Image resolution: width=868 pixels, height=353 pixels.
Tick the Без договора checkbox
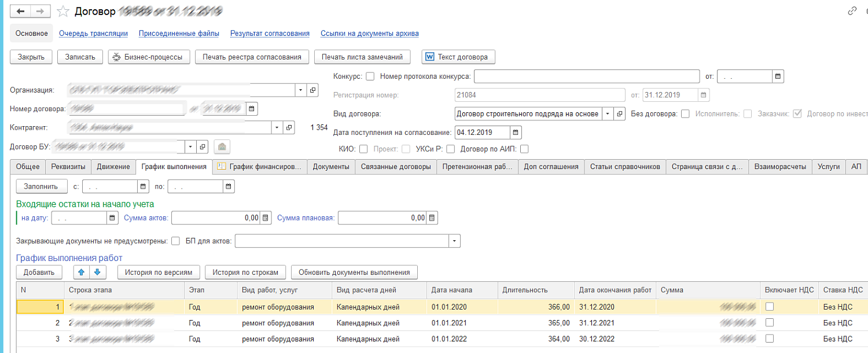685,114
